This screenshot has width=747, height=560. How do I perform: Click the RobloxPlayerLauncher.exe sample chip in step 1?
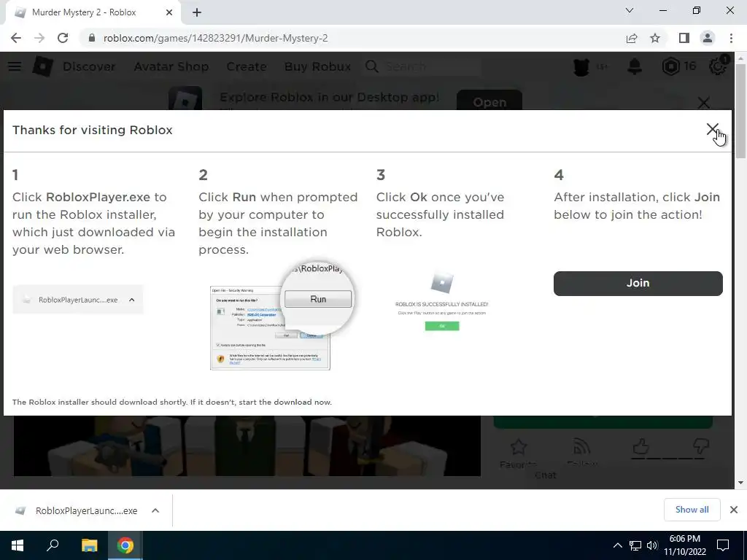click(77, 300)
